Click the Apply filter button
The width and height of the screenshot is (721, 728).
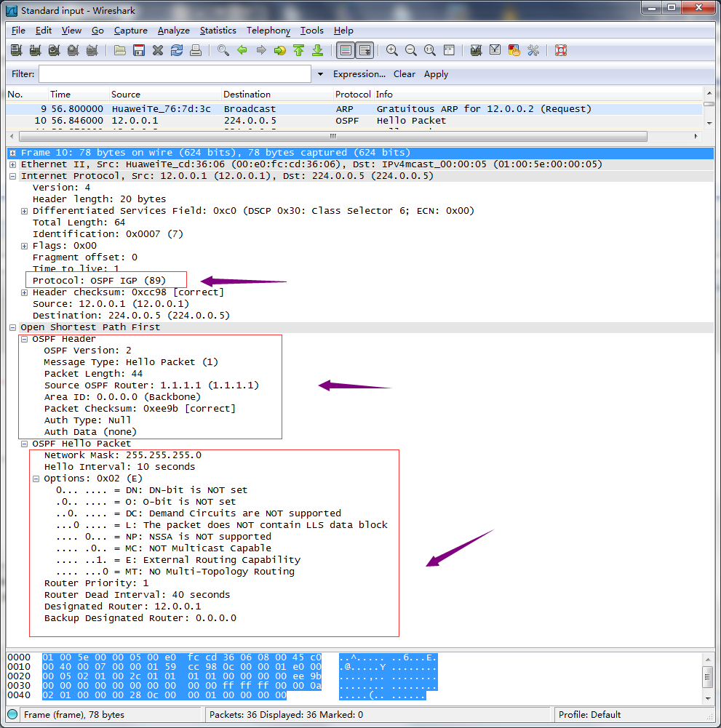436,74
